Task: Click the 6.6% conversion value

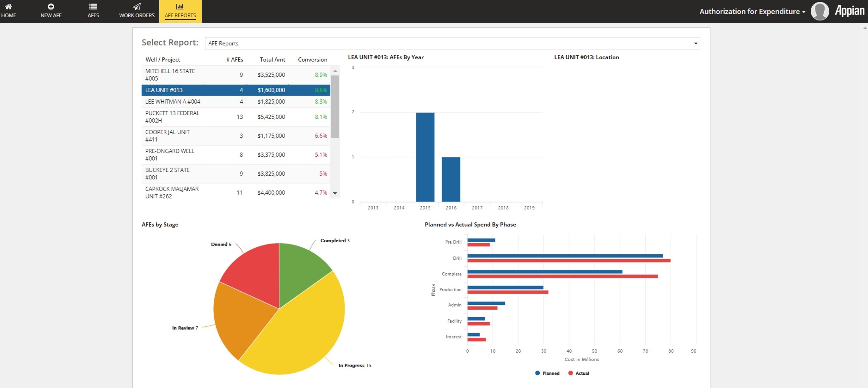Action: click(x=321, y=136)
